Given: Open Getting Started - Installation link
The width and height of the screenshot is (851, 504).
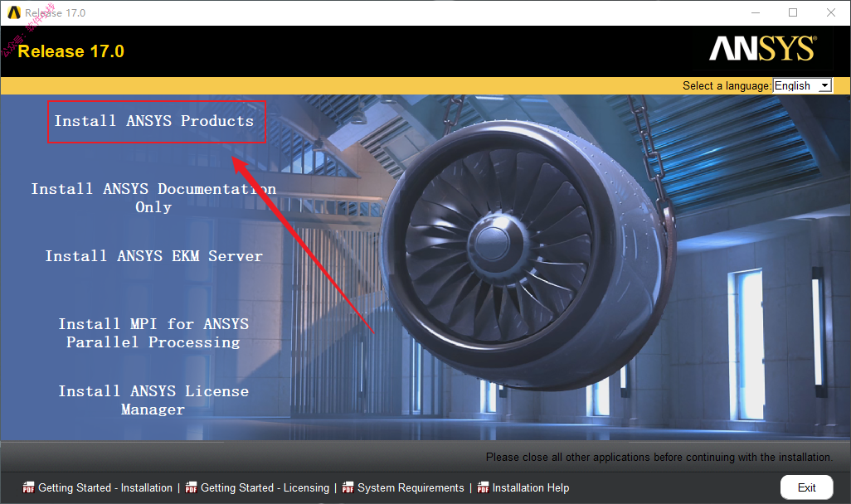Looking at the screenshot, I should tap(105, 487).
